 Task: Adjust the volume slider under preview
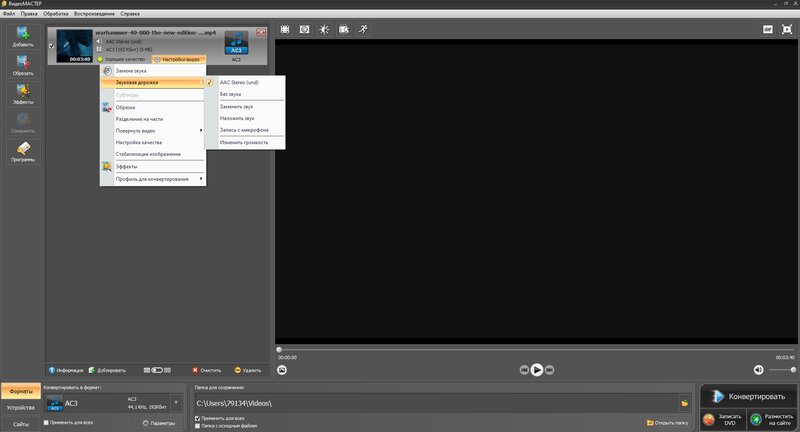click(x=783, y=369)
